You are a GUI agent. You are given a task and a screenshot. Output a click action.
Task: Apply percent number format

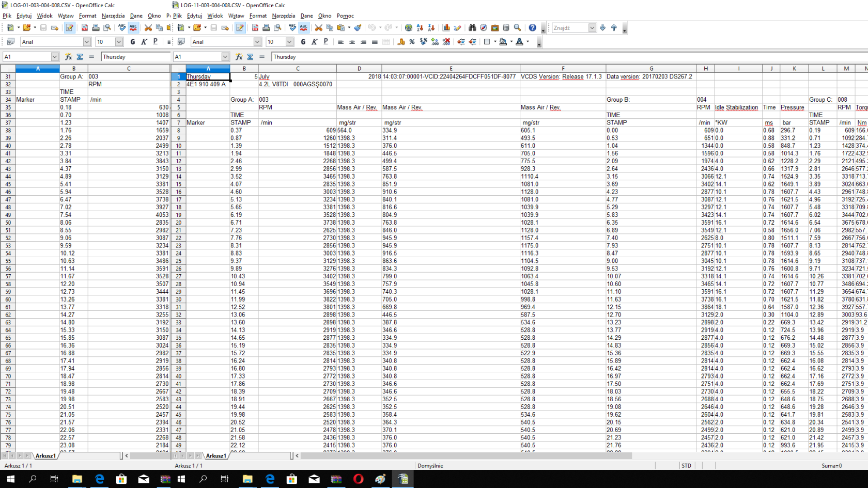point(412,42)
